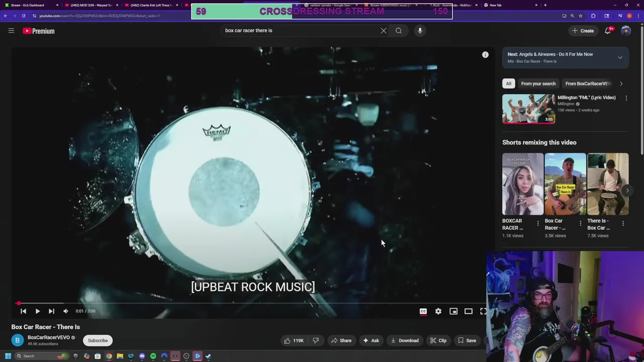Go back in browser history
This screenshot has height=362, width=644.
pyautogui.click(x=5, y=16)
